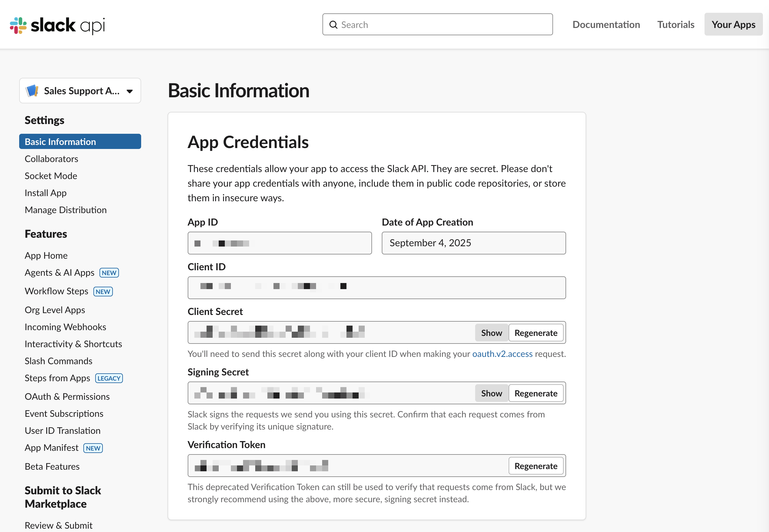Show the Client Secret value
The height and width of the screenshot is (532, 769).
click(491, 332)
